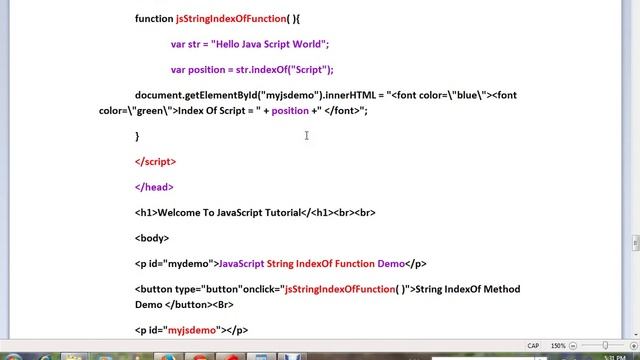Click jsStringIndexOfFunction in the onclick attribute
640x360 pixels.
tap(340, 289)
